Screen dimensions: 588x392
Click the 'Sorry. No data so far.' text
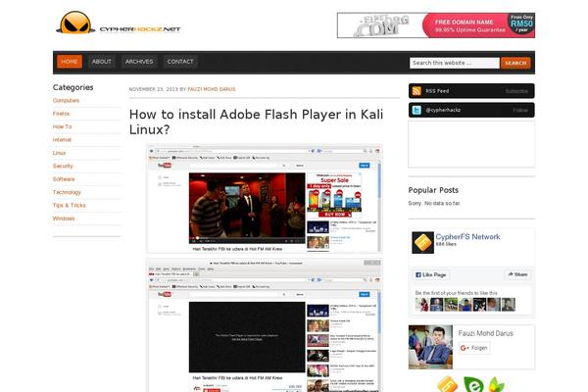click(x=434, y=203)
